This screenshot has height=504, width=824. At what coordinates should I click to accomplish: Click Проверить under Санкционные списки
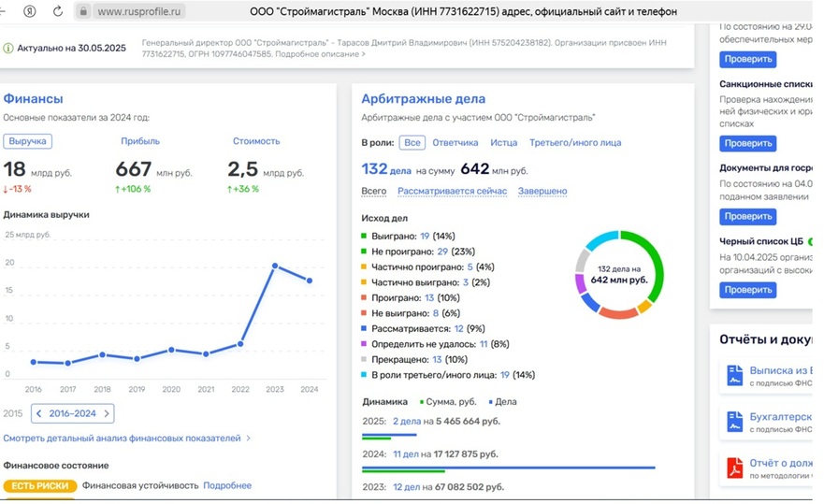[748, 143]
